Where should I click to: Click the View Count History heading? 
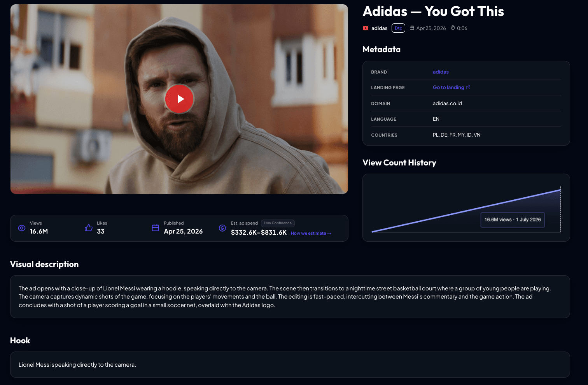click(x=399, y=163)
